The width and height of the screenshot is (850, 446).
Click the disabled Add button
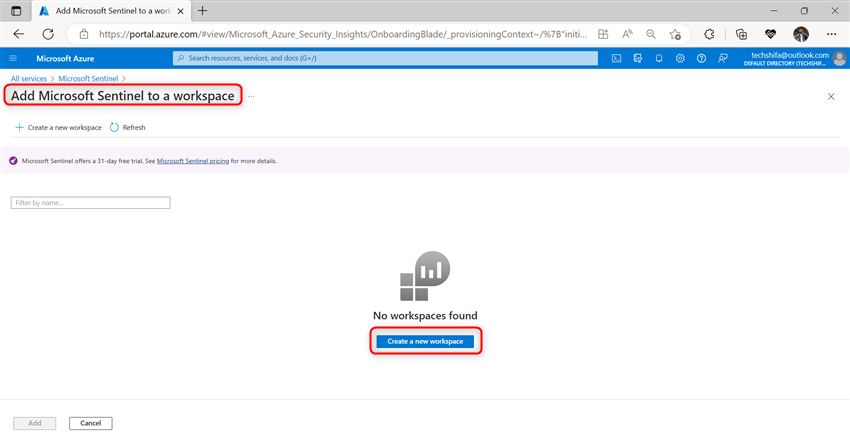[x=35, y=423]
